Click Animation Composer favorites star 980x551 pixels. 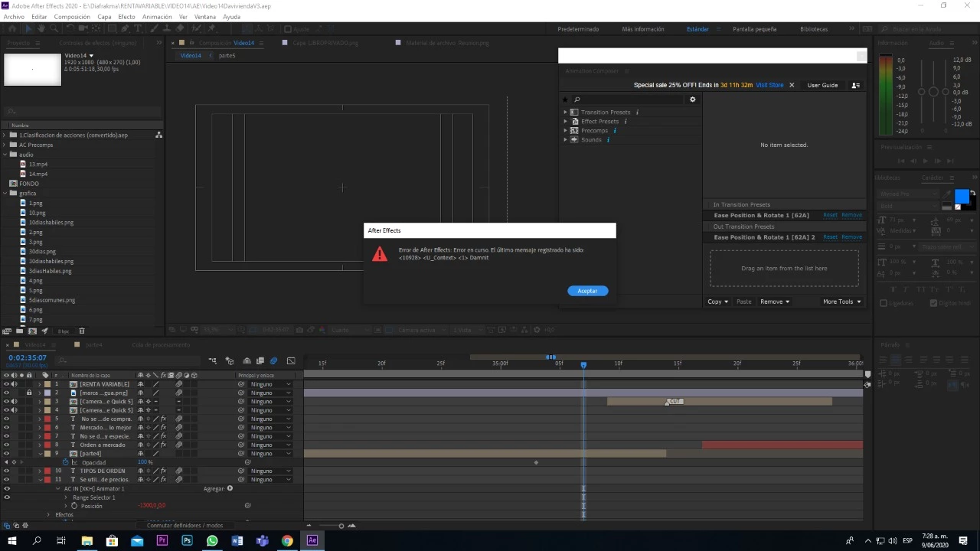coord(566,99)
